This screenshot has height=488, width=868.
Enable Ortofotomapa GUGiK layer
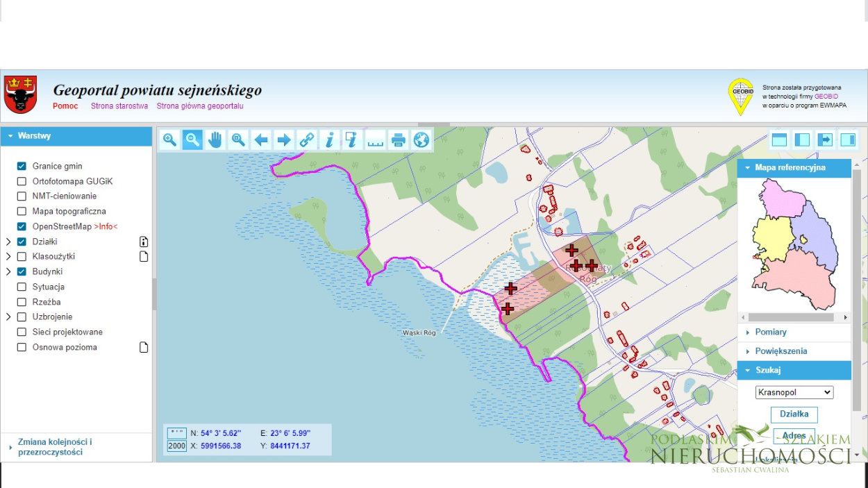click(22, 181)
